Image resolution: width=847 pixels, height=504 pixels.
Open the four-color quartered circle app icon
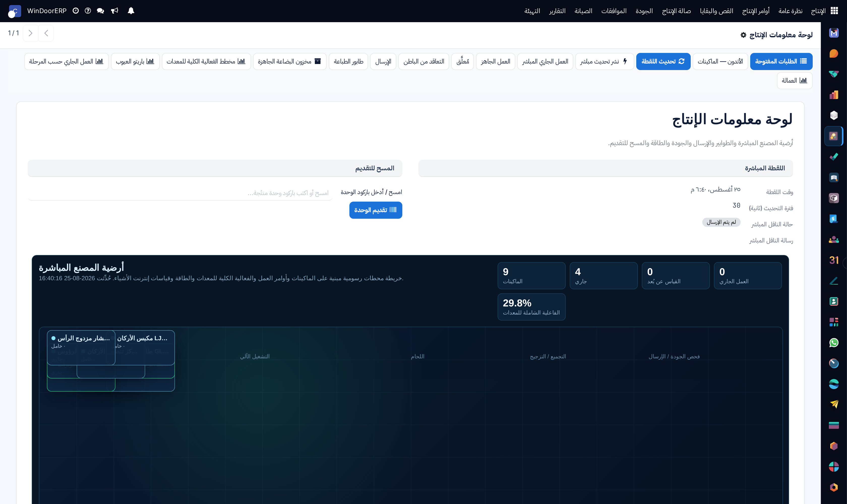[x=833, y=467]
